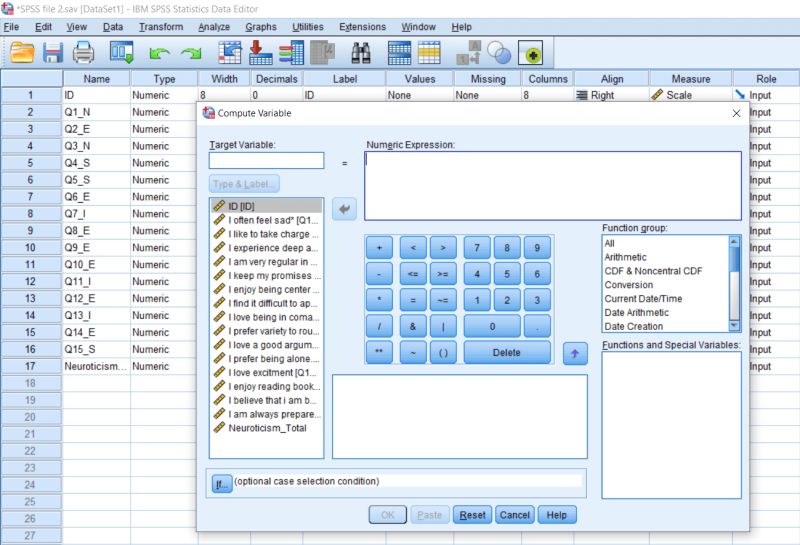The image size is (800, 545).
Task: Select CDF & Noncentral CDF function group
Action: coord(653,271)
